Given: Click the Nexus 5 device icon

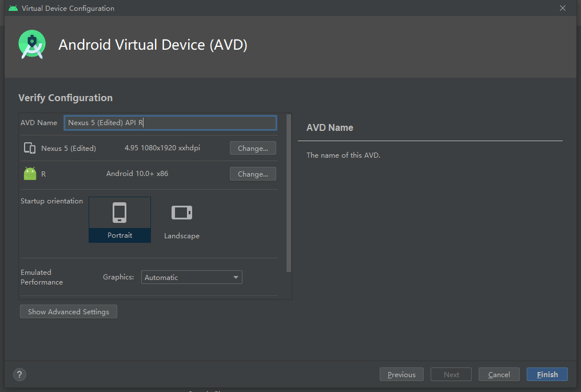Looking at the screenshot, I should coord(30,148).
